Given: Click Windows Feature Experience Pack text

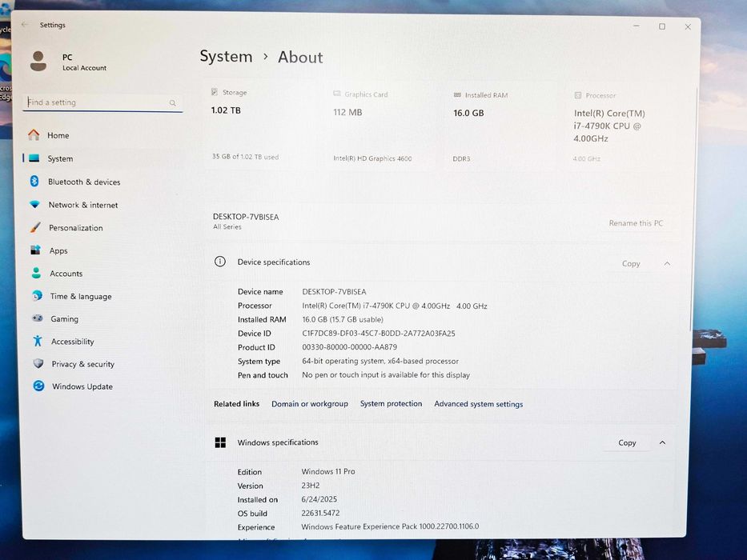Looking at the screenshot, I should [x=390, y=526].
